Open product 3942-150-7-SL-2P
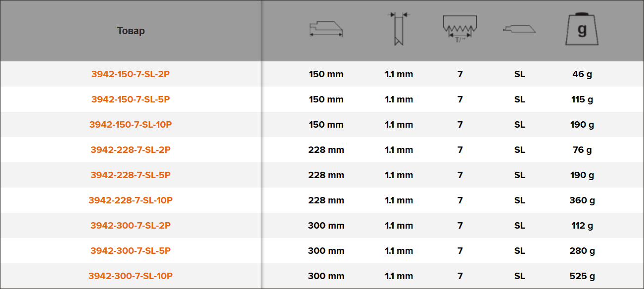The width and height of the screenshot is (644, 289). (131, 74)
